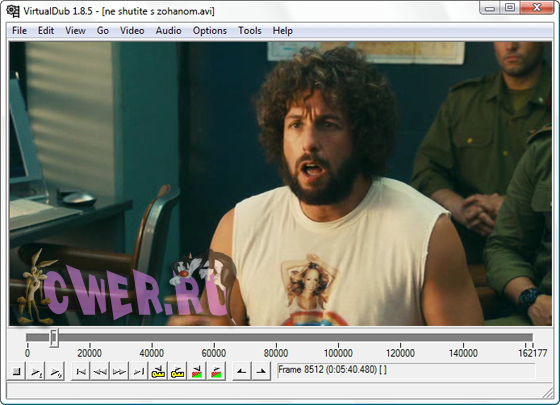
Task: Step backward with the rewind arrows icon
Action: (100, 372)
